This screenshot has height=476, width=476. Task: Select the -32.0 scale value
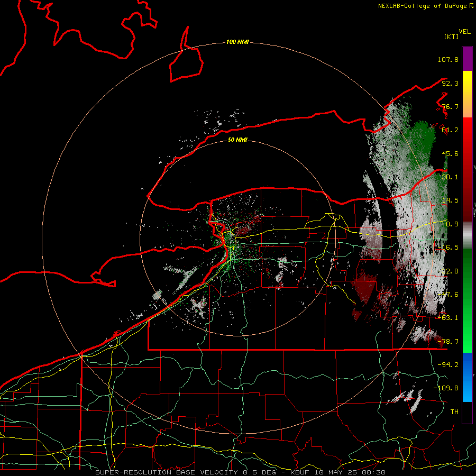tap(448, 271)
